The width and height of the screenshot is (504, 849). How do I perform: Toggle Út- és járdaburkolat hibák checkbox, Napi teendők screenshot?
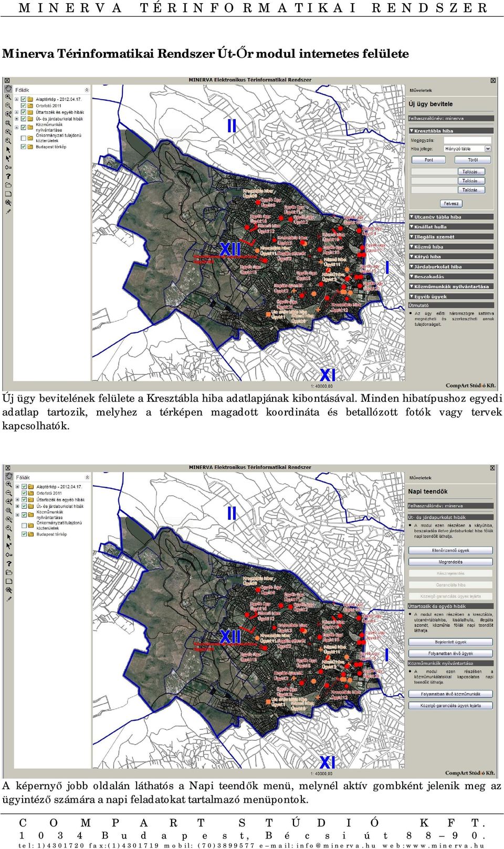point(24,506)
